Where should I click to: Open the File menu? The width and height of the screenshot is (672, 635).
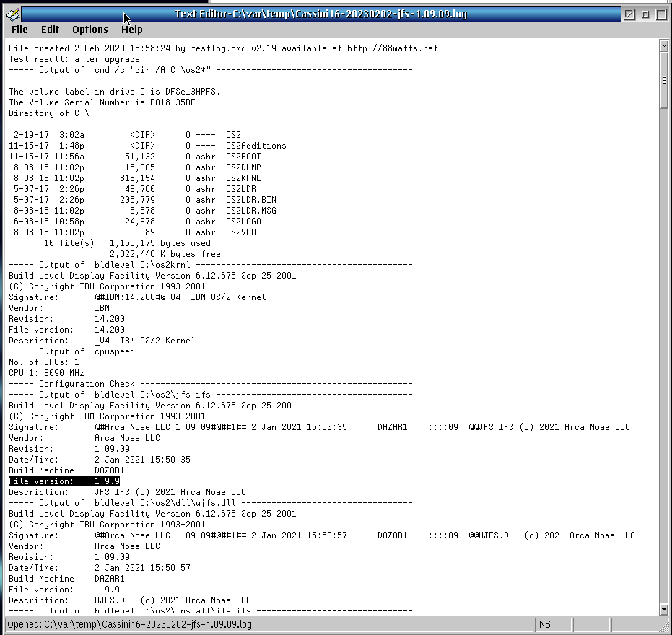[x=19, y=30]
